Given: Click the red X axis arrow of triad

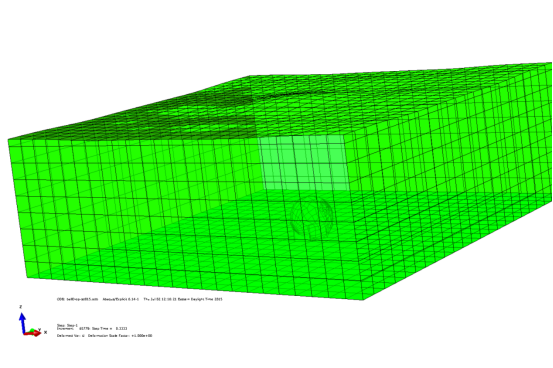Looking at the screenshot, I should 34,333.
